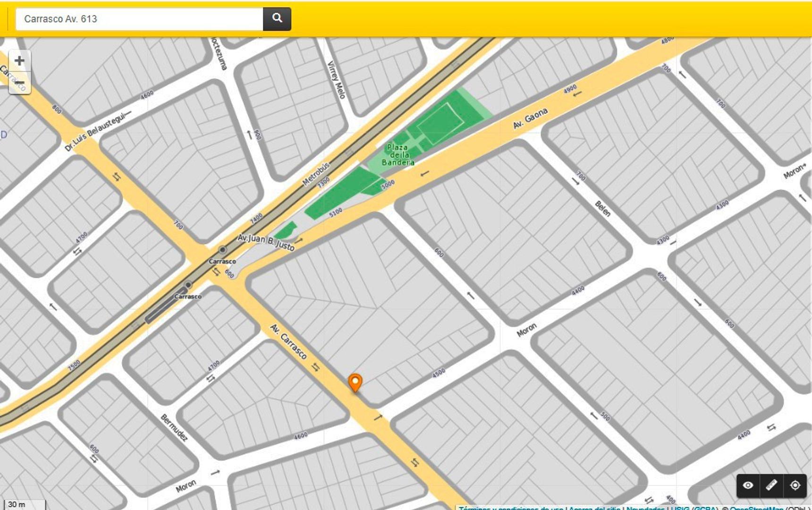Click the Av. Juan B. Justo label

click(266, 242)
